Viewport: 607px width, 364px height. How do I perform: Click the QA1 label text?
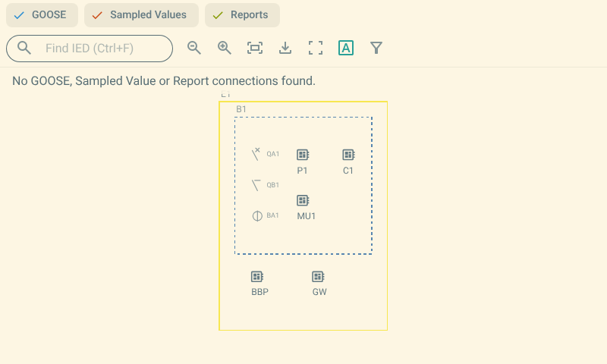tap(273, 154)
